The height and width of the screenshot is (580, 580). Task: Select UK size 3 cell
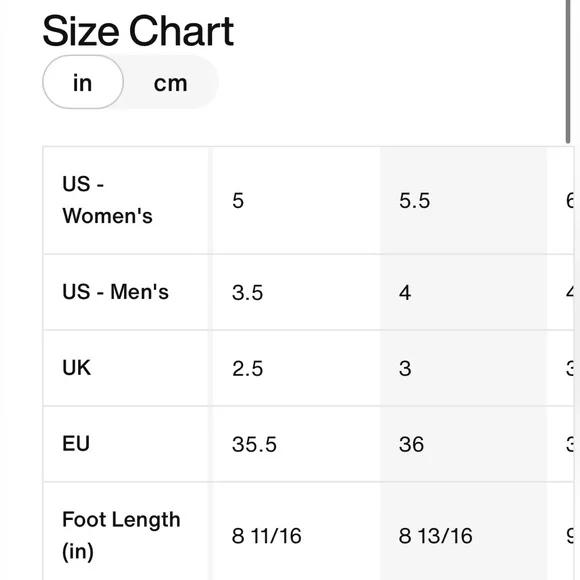463,368
